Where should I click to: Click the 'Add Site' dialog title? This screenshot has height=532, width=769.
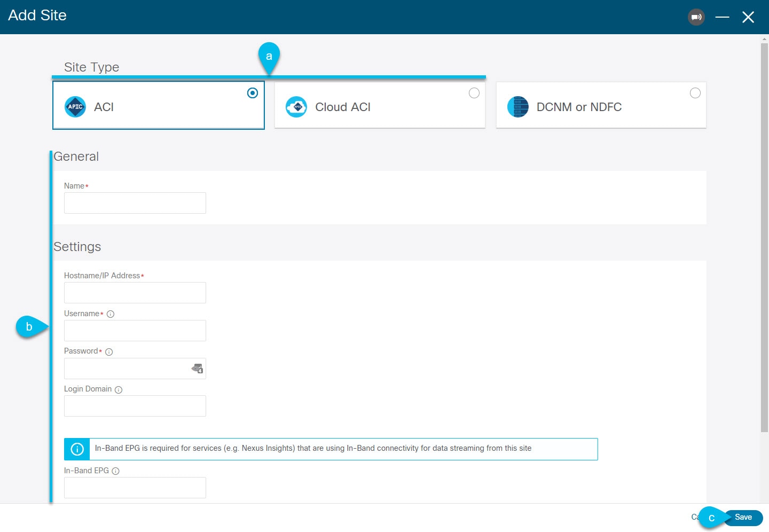(37, 15)
